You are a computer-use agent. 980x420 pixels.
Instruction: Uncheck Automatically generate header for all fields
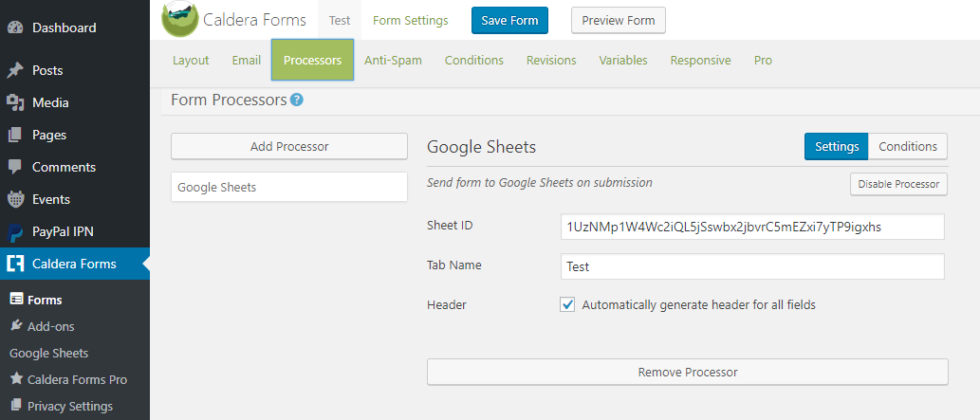(x=567, y=305)
